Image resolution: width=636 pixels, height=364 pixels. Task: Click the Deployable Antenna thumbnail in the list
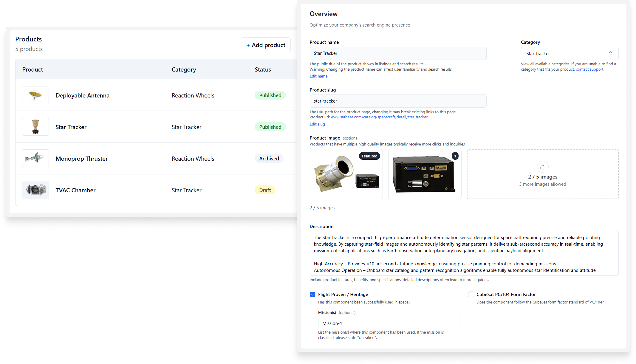35,95
